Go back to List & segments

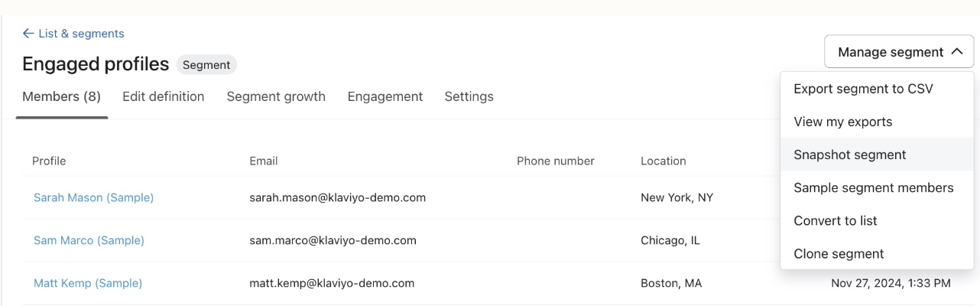coord(81,34)
